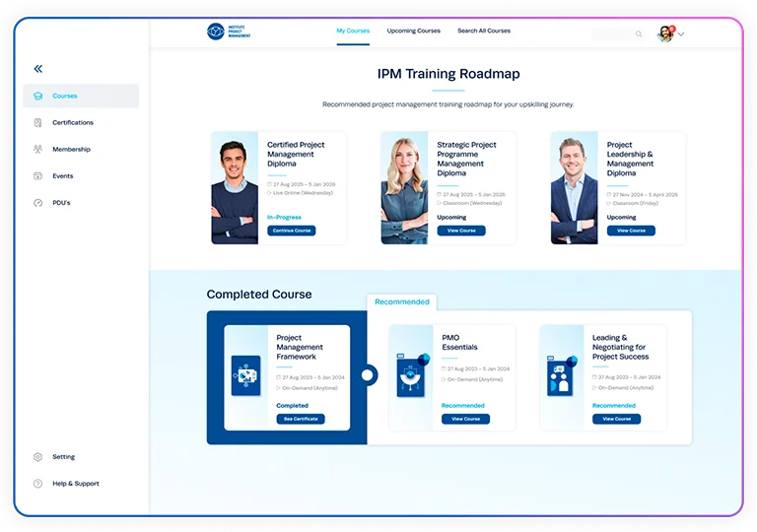Screen dimensions: 757x532
Task: Click the Certified Project Management Diploma title
Action: tap(296, 154)
